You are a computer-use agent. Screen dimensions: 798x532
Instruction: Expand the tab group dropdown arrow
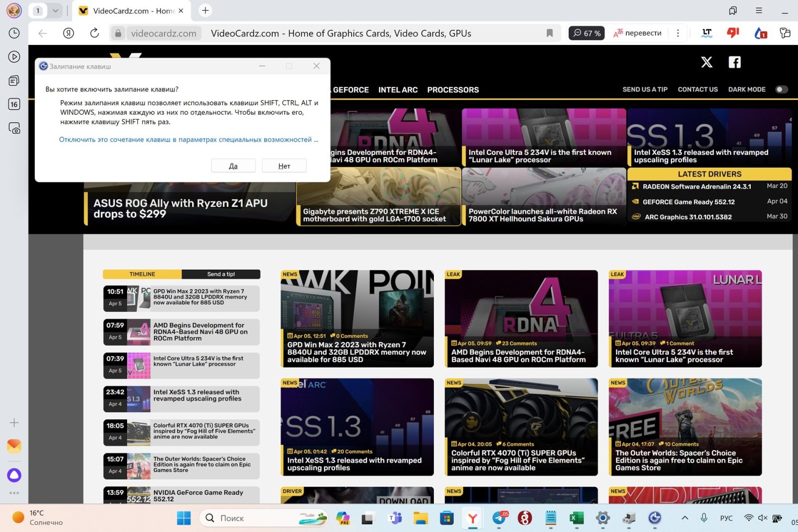pos(55,10)
